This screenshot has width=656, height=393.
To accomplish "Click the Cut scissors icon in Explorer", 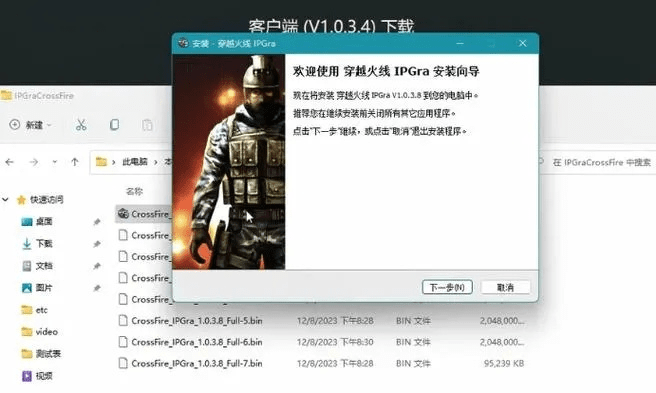I will pyautogui.click(x=81, y=125).
